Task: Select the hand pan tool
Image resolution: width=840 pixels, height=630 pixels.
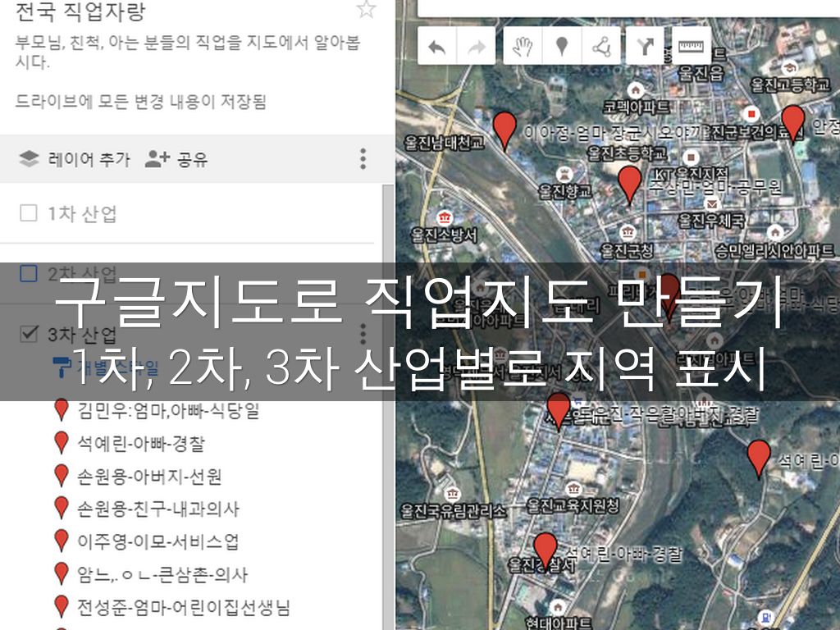Action: [523, 47]
